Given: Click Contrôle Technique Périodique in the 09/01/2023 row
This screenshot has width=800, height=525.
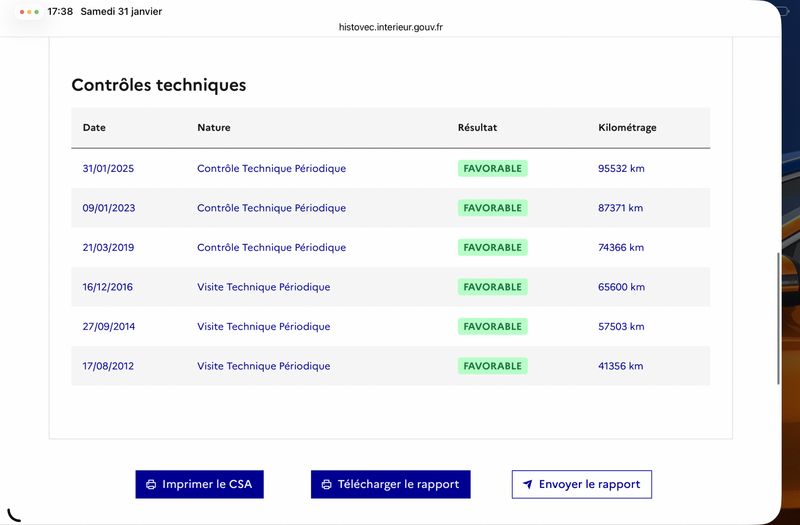Looking at the screenshot, I should [271, 208].
